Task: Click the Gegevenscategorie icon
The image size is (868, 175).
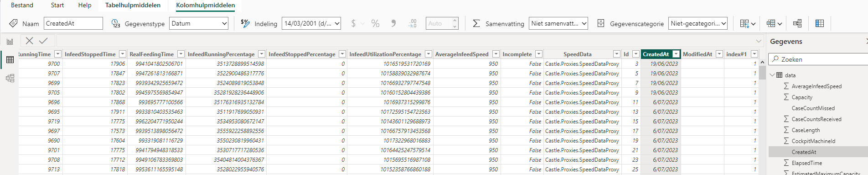Action: point(601,23)
